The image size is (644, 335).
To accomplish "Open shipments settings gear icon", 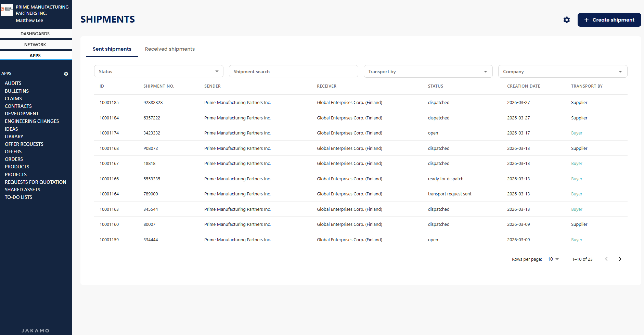I will click(567, 20).
